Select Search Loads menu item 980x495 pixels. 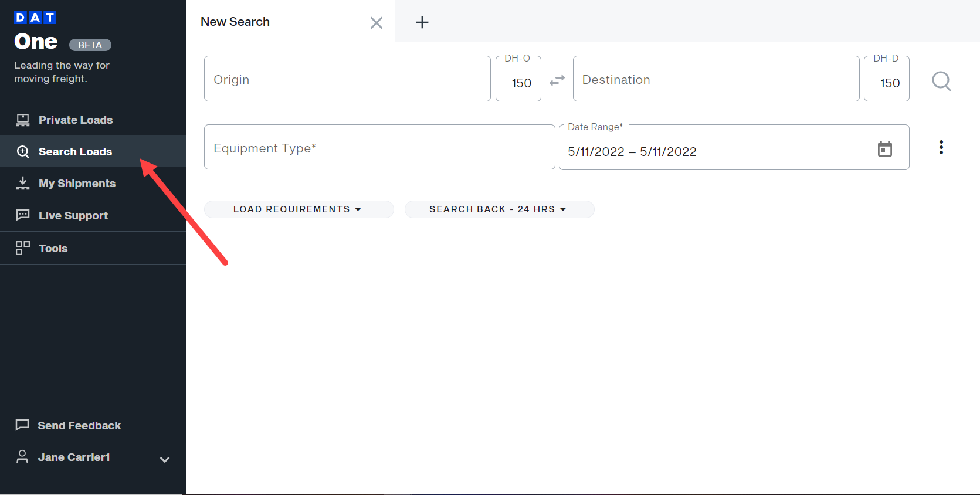point(93,152)
